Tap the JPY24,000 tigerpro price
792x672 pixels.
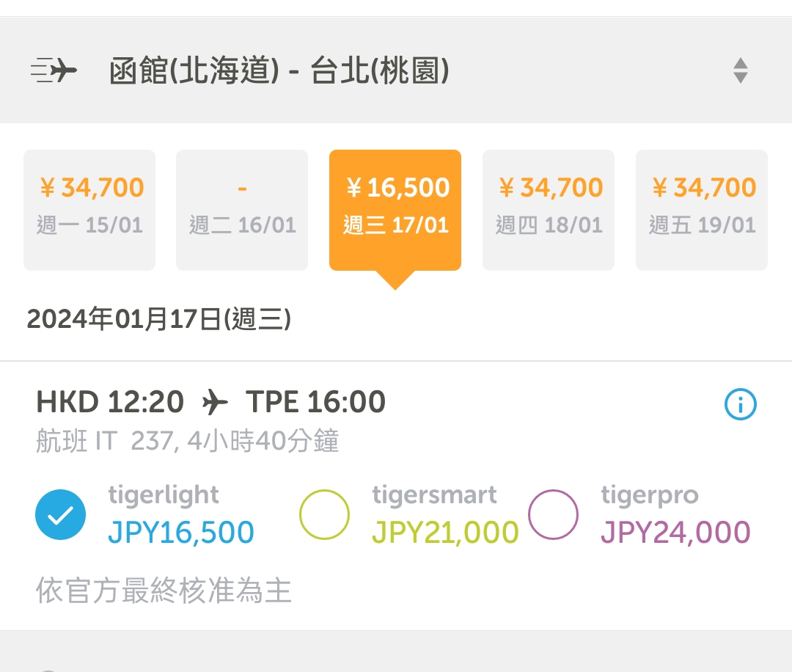675,533
